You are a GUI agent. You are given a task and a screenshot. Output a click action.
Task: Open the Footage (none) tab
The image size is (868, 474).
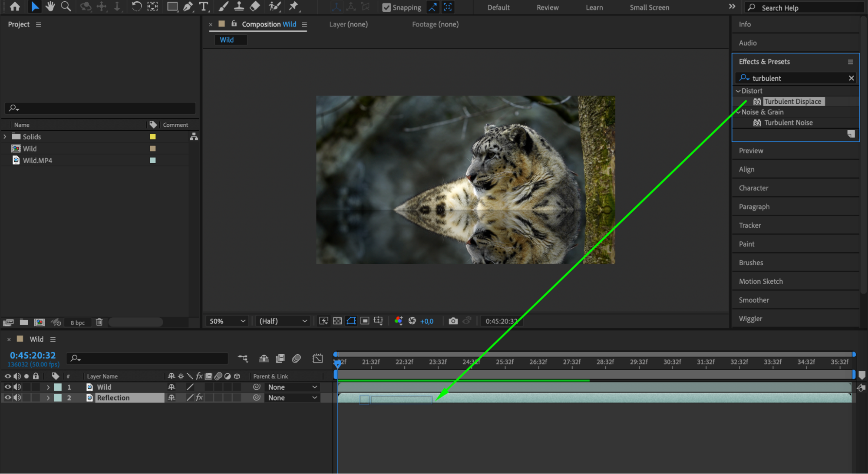[435, 24]
